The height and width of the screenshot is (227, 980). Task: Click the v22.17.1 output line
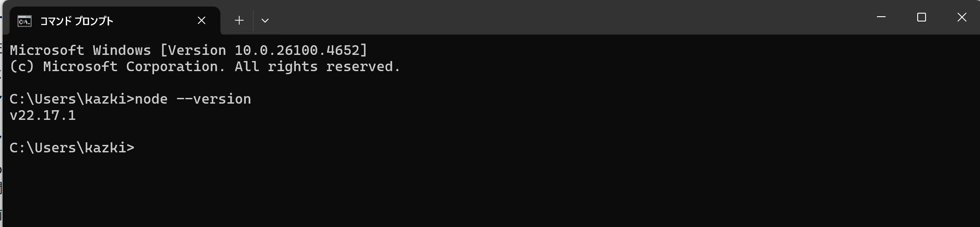click(x=43, y=115)
